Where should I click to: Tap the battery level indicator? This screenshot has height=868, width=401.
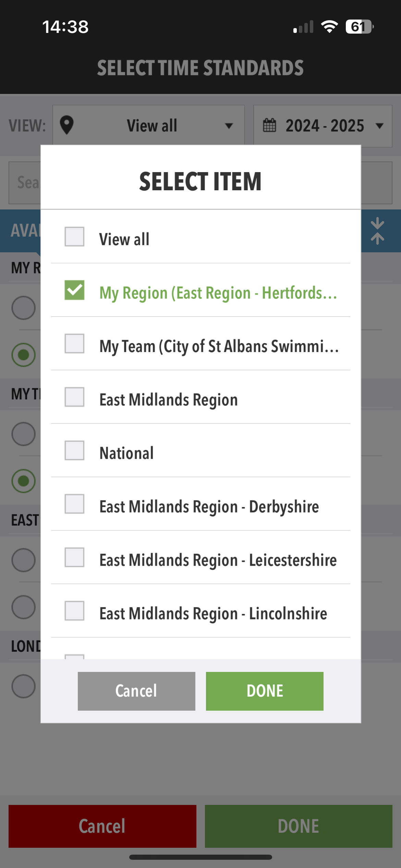(x=359, y=27)
